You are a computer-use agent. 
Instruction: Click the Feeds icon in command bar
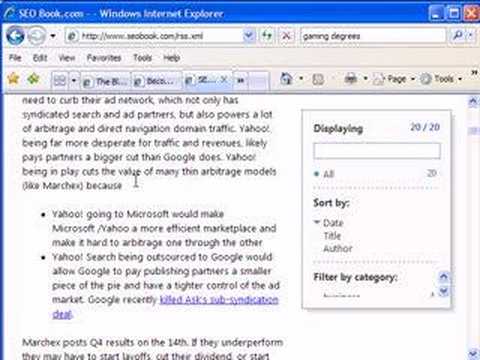pyautogui.click(x=318, y=79)
